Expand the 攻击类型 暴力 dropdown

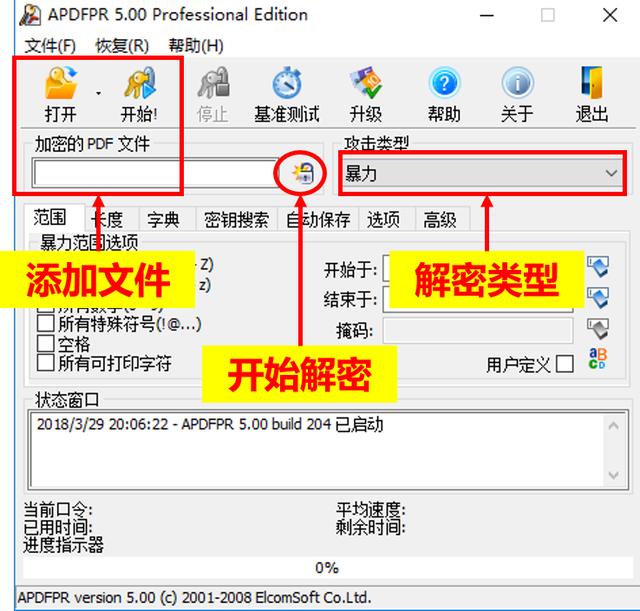tap(482, 173)
